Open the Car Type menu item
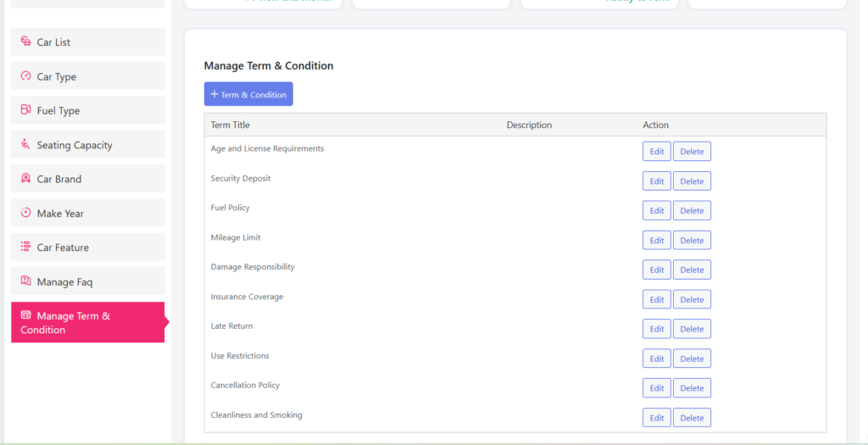This screenshot has width=868, height=445. [x=88, y=76]
